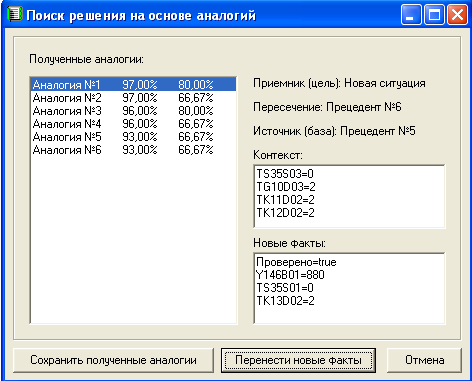Click 66,67% value of Аналогия №6

(196, 150)
